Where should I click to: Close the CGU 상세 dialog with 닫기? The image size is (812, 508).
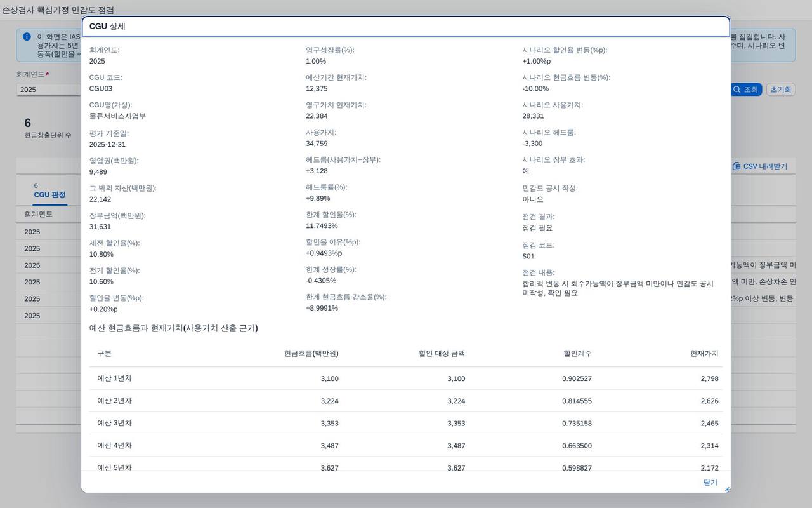click(710, 483)
